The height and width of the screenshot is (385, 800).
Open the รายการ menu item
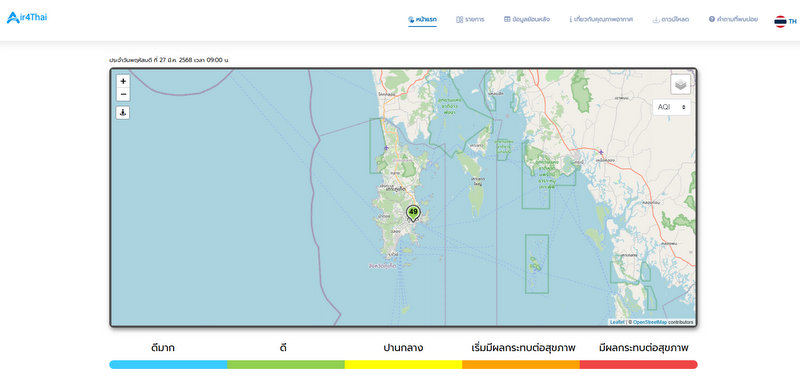(x=470, y=19)
